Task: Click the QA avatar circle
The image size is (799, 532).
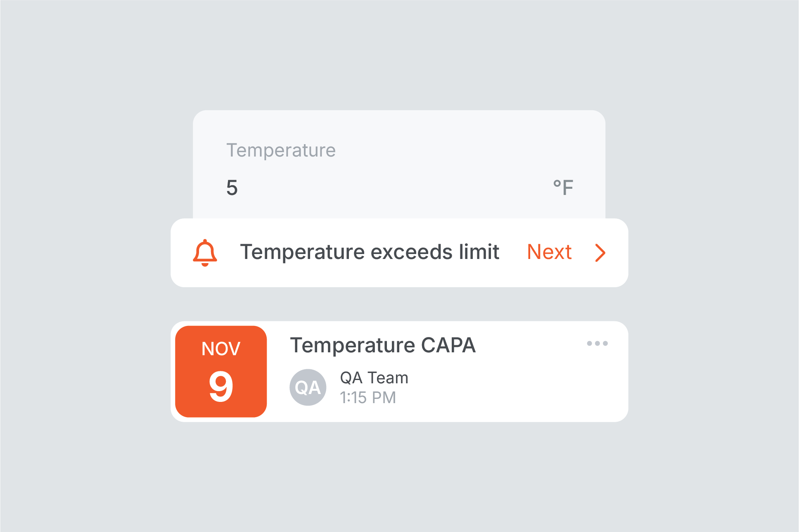Action: tap(308, 387)
